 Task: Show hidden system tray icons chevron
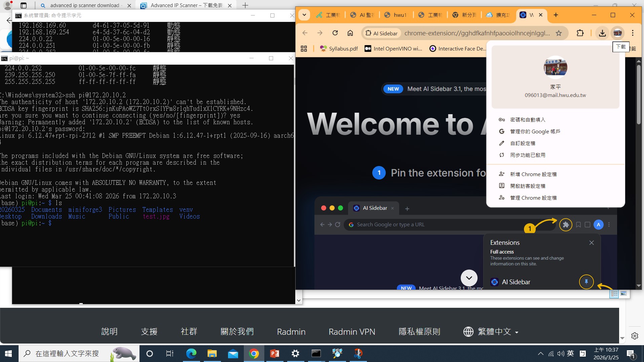click(x=540, y=354)
